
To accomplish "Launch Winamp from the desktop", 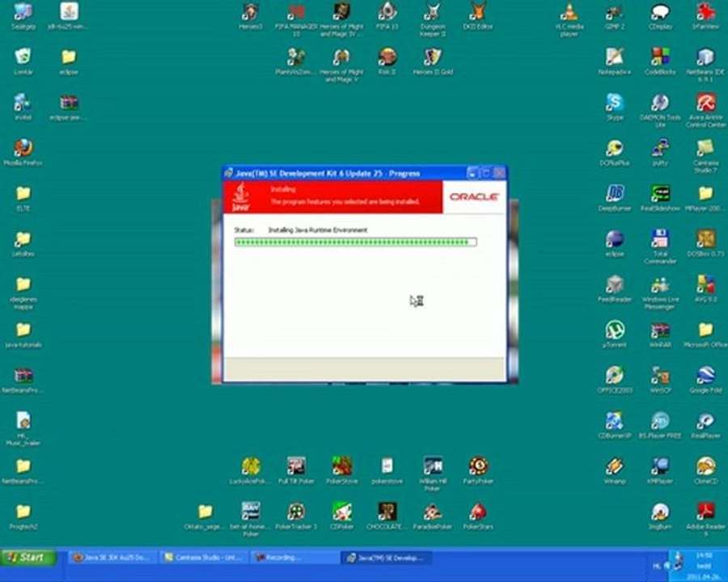I will [614, 470].
